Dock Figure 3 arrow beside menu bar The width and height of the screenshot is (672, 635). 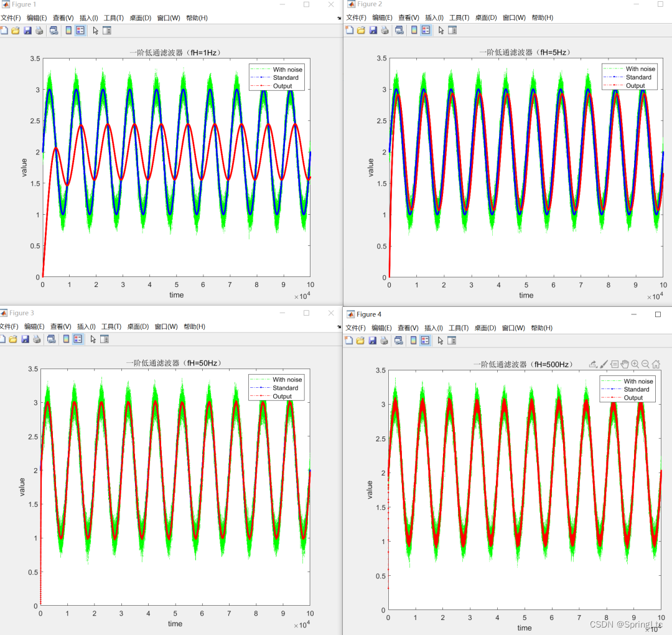339,327
